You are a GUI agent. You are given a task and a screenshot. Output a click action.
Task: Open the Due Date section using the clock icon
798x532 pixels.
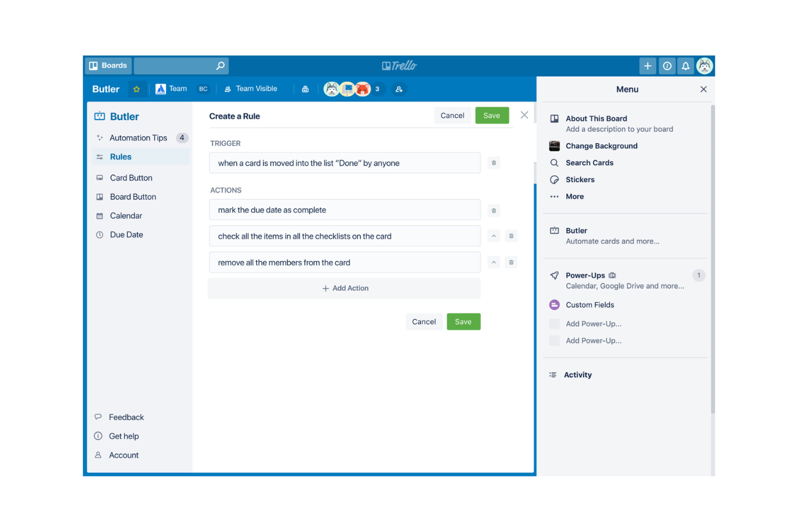[x=99, y=234]
